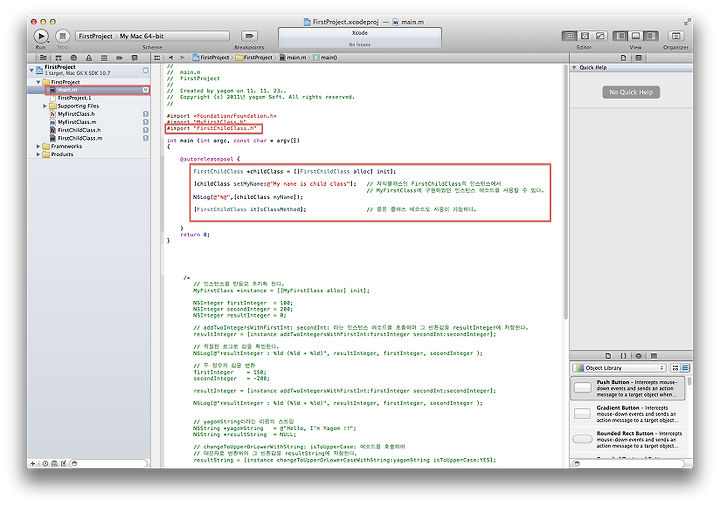The height and width of the screenshot is (506, 720).
Task: Expand the Products group
Action: (x=39, y=155)
